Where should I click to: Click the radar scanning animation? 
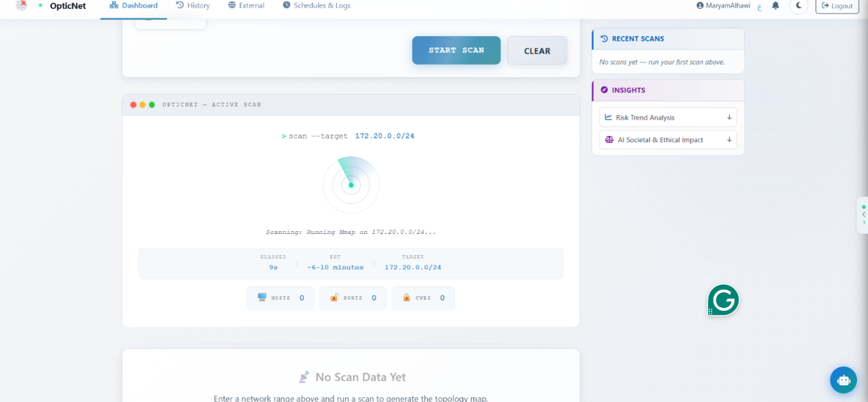351,185
